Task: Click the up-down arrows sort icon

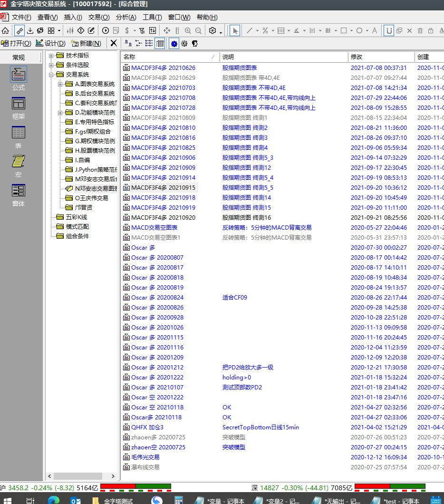Action: point(153,30)
